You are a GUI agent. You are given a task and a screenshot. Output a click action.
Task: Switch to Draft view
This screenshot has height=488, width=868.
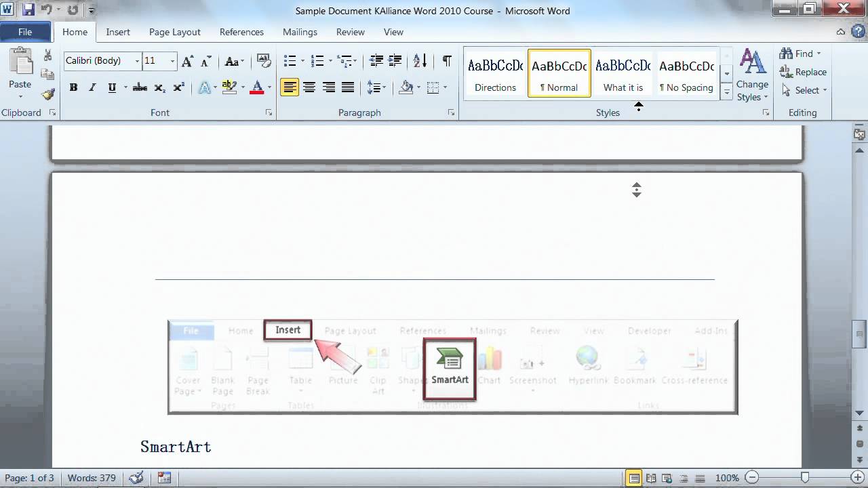coord(701,479)
